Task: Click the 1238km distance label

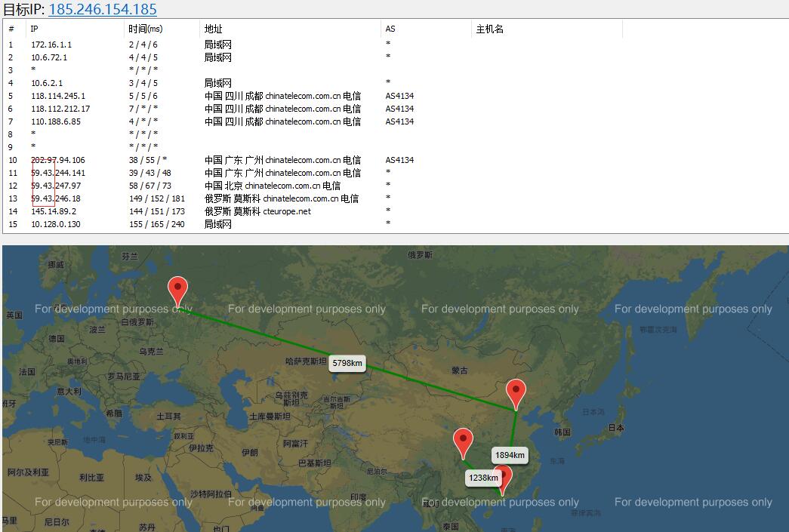Action: tap(483, 478)
